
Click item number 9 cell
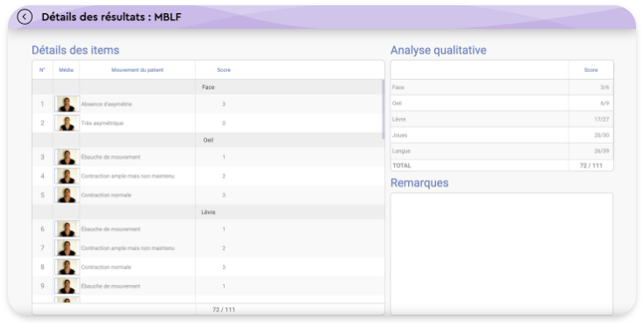point(42,286)
